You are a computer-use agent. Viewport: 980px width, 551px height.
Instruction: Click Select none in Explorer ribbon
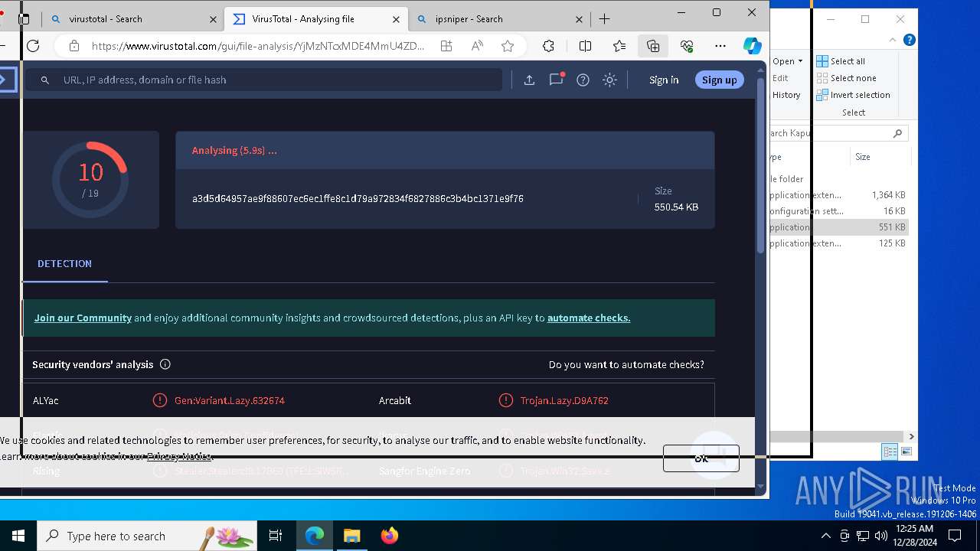tap(846, 78)
